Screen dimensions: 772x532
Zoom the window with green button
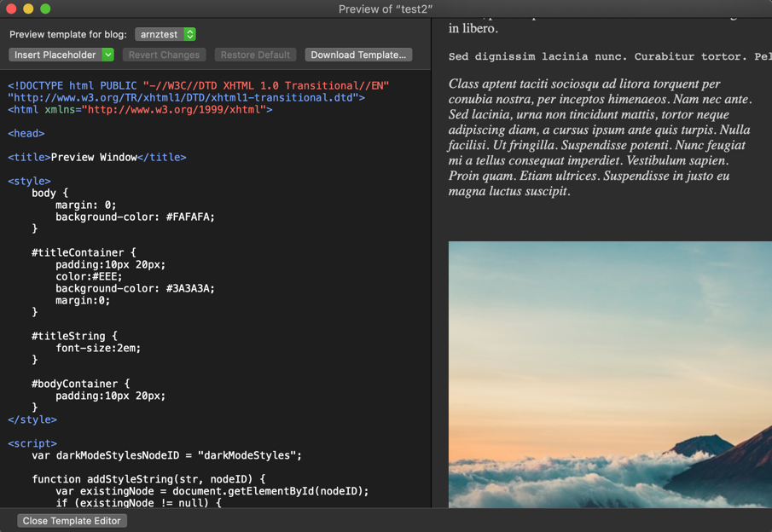coord(45,9)
